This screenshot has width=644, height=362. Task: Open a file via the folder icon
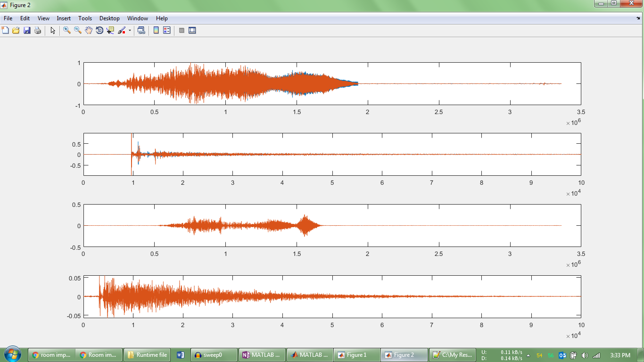pos(16,30)
